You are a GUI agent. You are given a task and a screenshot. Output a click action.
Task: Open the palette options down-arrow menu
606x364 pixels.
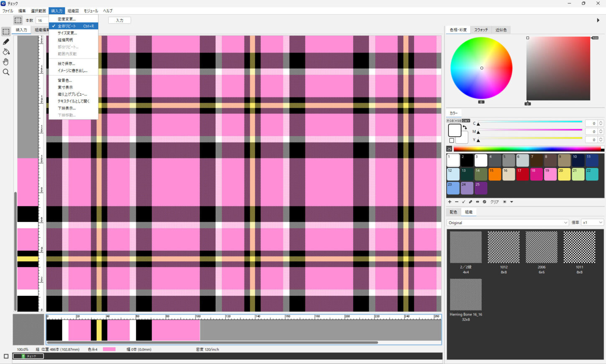[x=512, y=202]
